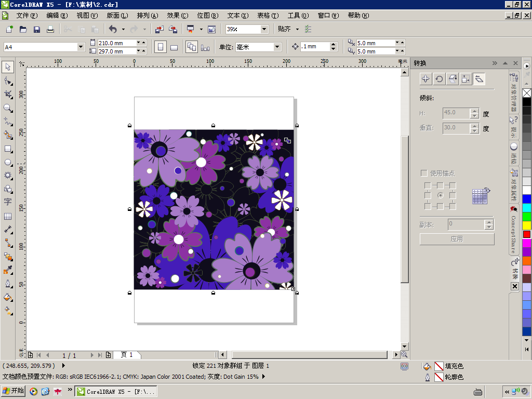Screen dimensions: 532x399
Task: Click the 应用 button
Action: (457, 239)
